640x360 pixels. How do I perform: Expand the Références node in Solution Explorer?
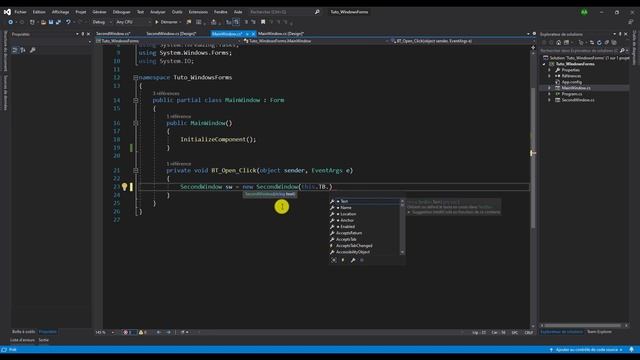point(549,76)
